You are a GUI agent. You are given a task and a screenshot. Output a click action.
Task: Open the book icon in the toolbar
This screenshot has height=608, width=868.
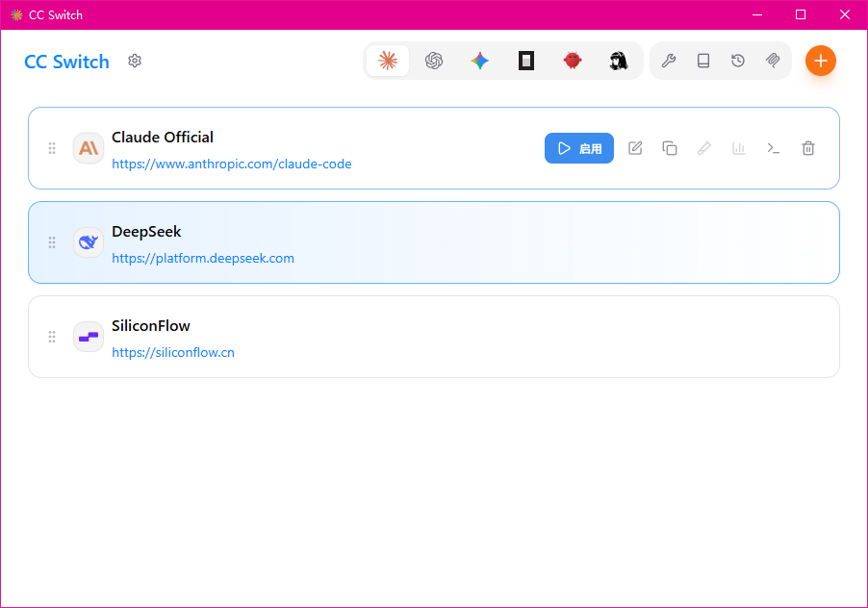pyautogui.click(x=703, y=61)
